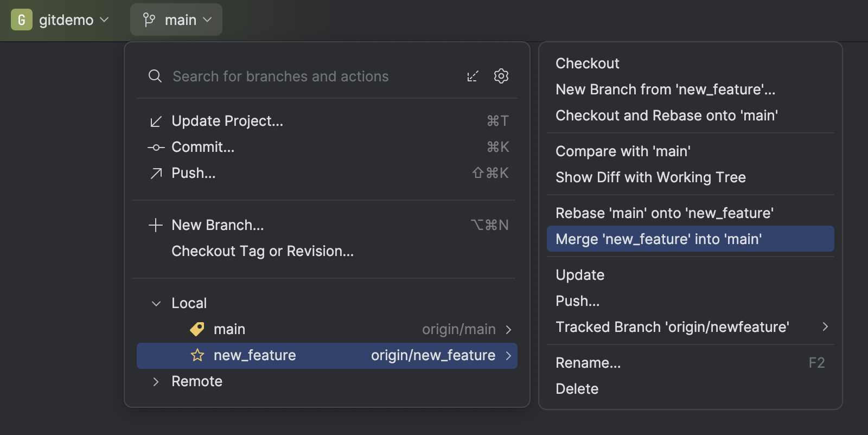This screenshot has height=435, width=868.
Task: Click Checkout Tag or Revision
Action: click(x=263, y=251)
